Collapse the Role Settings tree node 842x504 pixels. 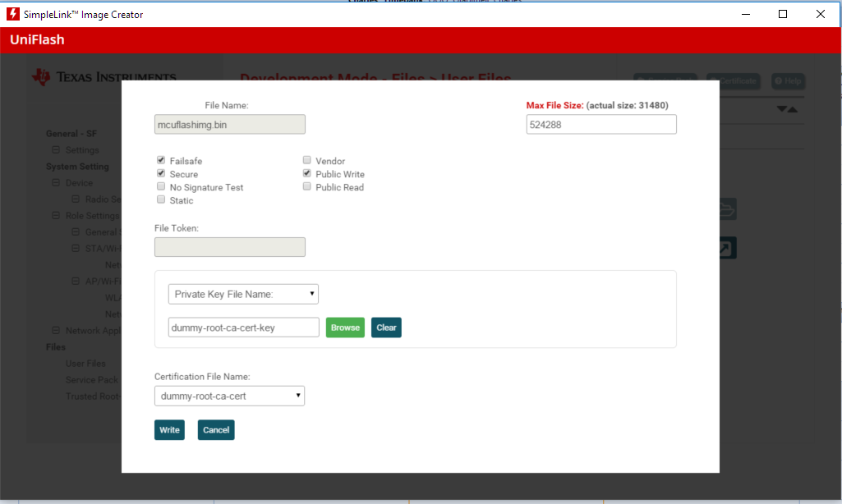click(56, 215)
